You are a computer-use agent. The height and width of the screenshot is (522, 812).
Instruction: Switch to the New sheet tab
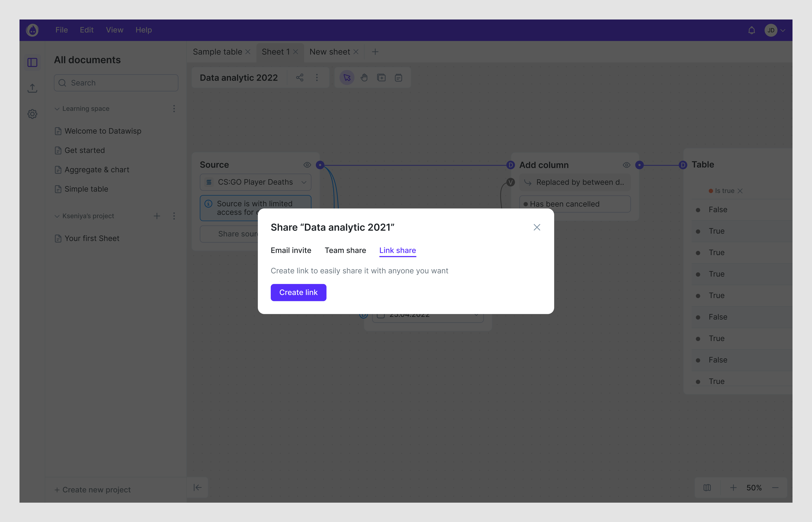(x=330, y=52)
